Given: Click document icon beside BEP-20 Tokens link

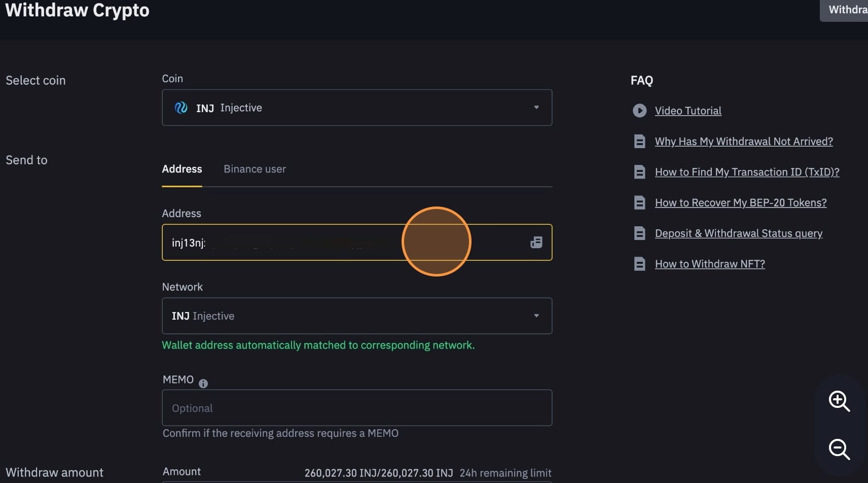Looking at the screenshot, I should 639,203.
